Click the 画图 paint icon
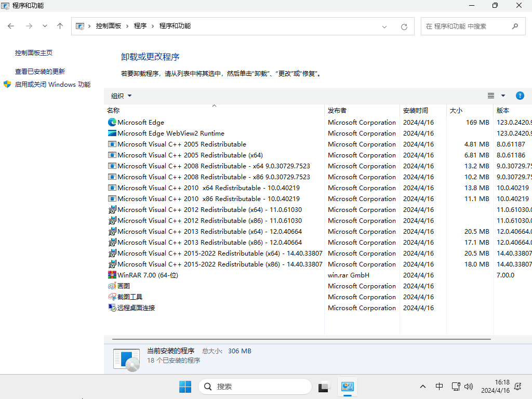The height and width of the screenshot is (399, 532). coord(112,286)
